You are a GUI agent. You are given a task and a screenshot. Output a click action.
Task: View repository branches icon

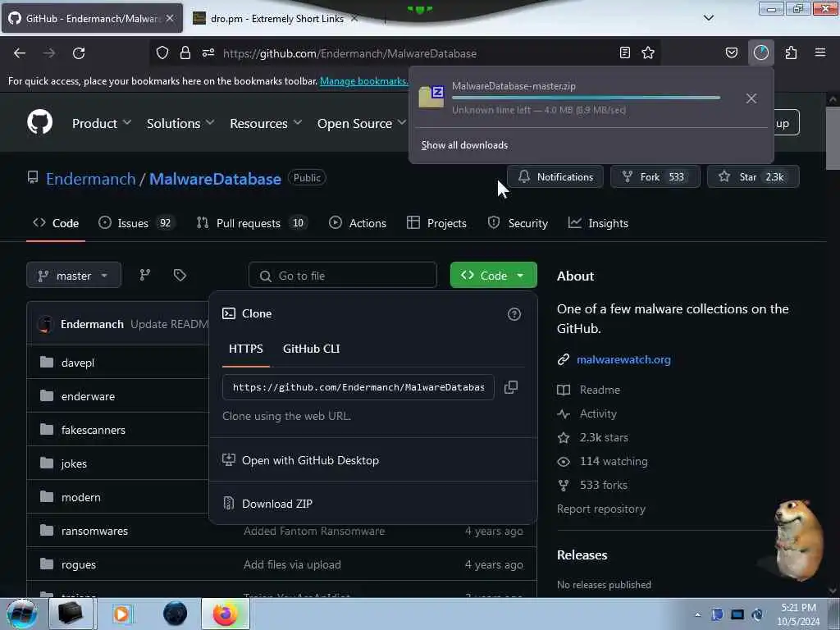coord(145,275)
